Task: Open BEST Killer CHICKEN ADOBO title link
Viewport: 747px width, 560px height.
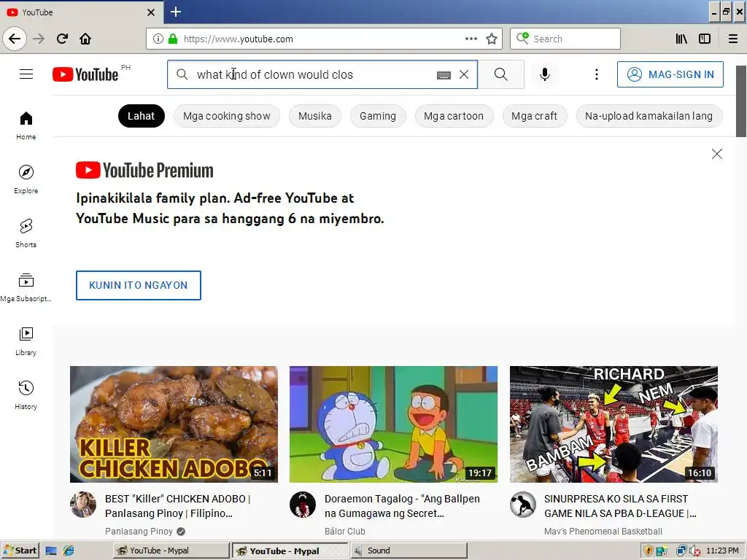Action: click(178, 506)
